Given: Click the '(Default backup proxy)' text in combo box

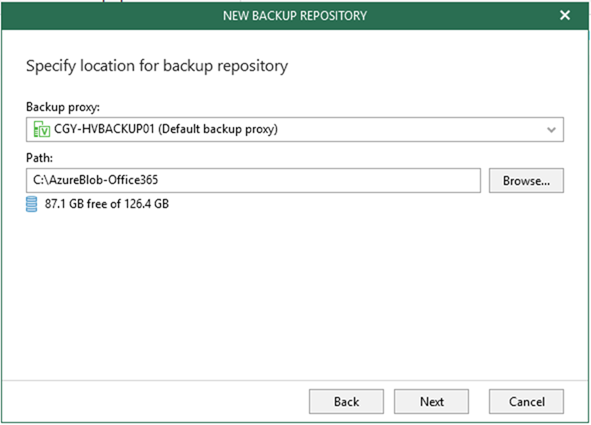Looking at the screenshot, I should pyautogui.click(x=218, y=129).
